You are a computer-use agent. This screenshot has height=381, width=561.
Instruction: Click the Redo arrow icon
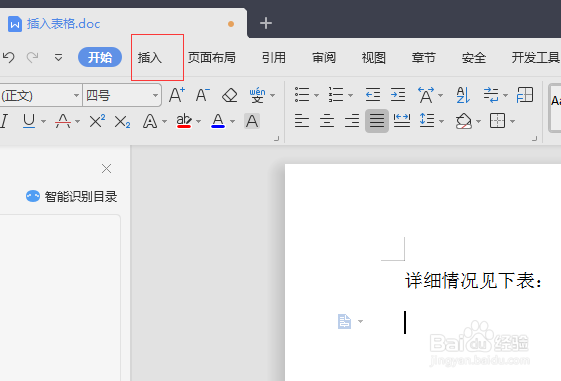click(33, 57)
